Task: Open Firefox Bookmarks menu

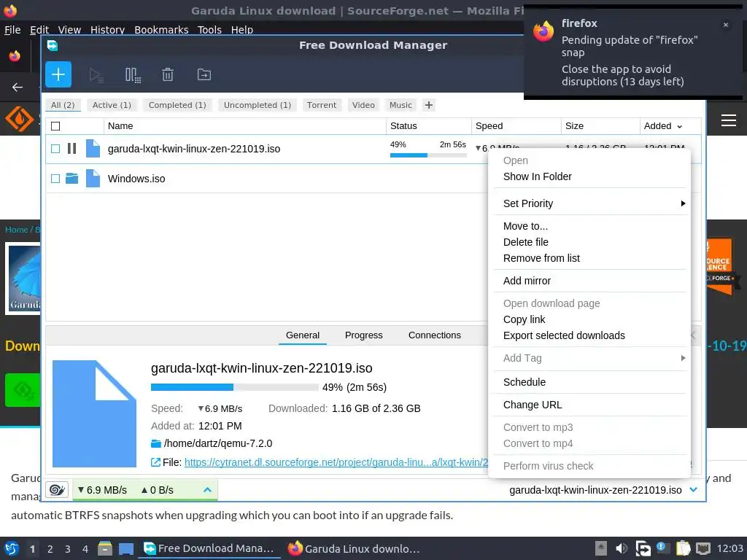Action: [161, 29]
